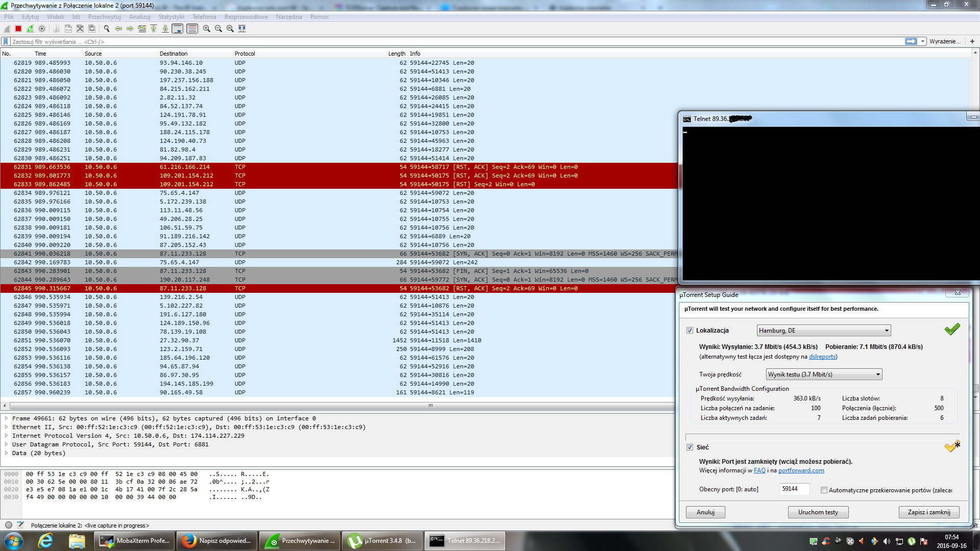Go forward in packet history
The height and width of the screenshot is (551, 980).
130,29
